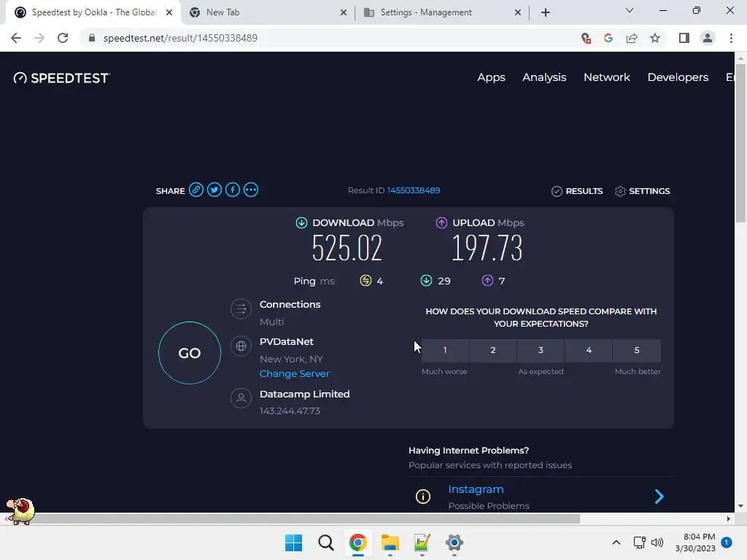
Task: Open the Chrome profile icon
Action: click(708, 38)
